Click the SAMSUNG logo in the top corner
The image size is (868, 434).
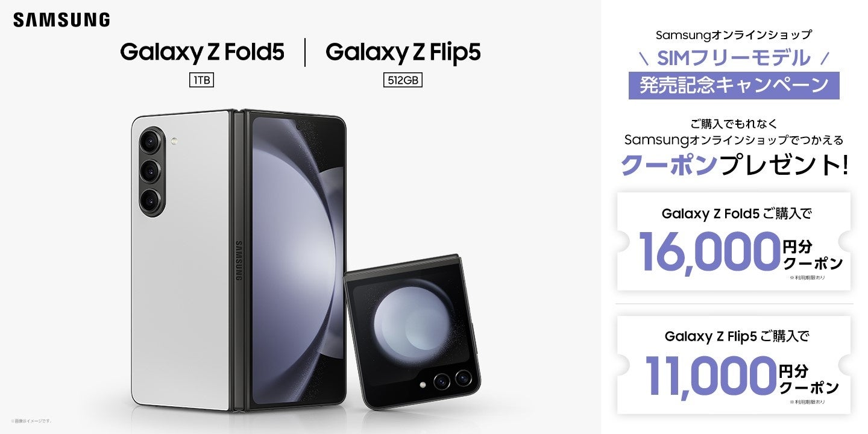[61, 20]
